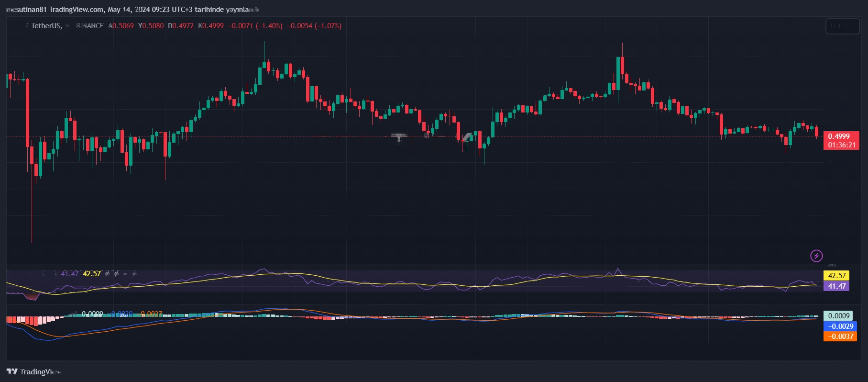868x382 pixels.
Task: Click the -0.0071 (-1.40%) price change value
Action: tap(255, 26)
